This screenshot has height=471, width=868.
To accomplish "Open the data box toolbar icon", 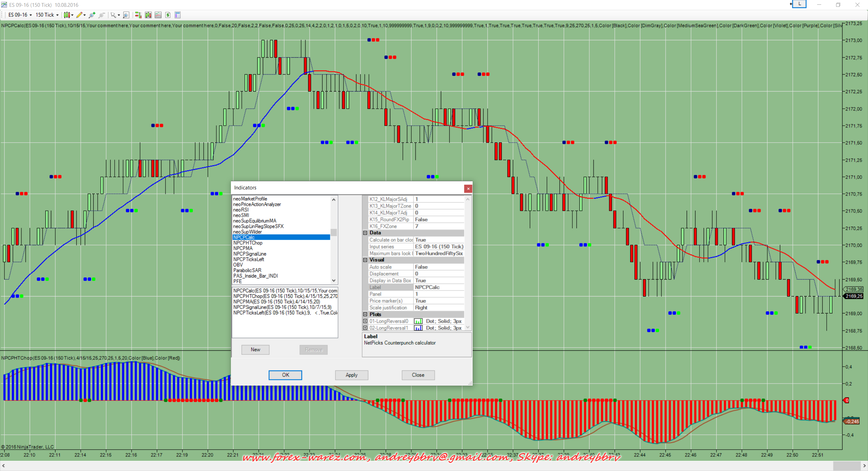I will pyautogui.click(x=177, y=15).
